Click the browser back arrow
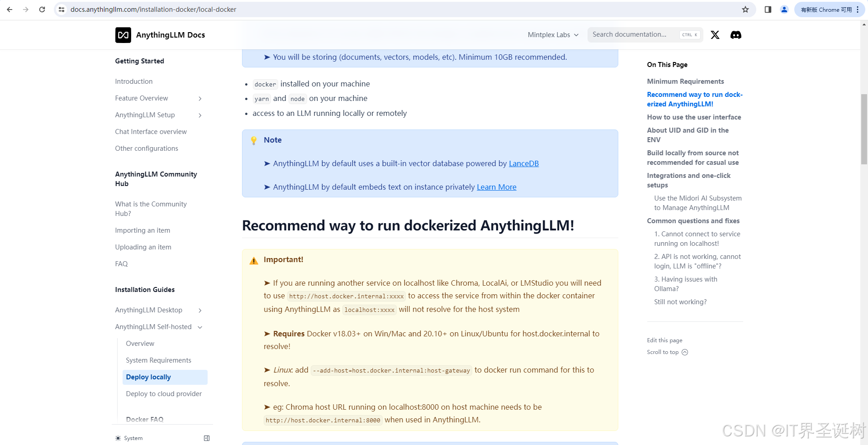The width and height of the screenshot is (868, 445). 9,10
